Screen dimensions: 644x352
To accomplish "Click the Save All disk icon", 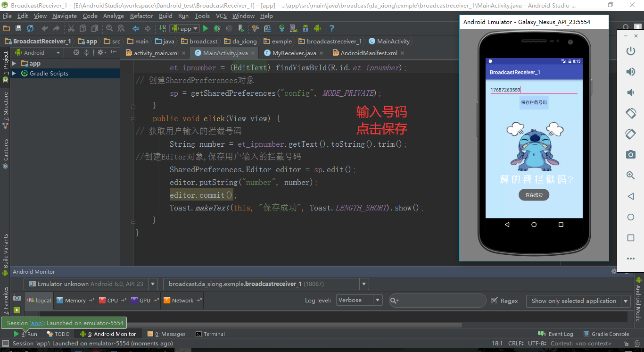I will [x=18, y=28].
